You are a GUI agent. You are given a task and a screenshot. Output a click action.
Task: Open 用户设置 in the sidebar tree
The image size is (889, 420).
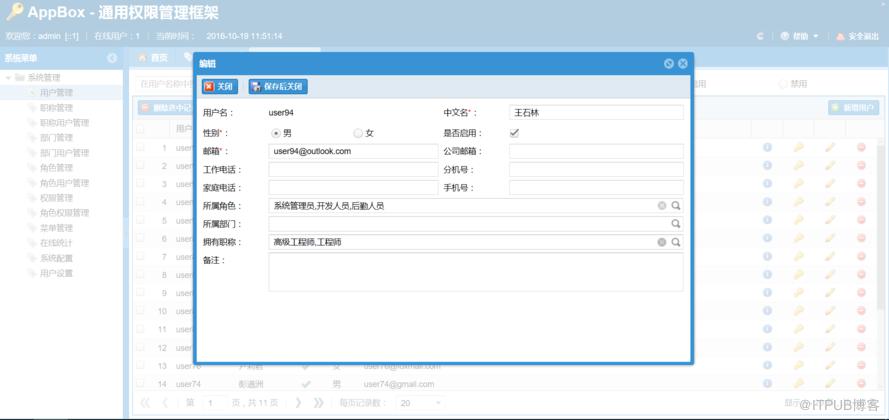coord(56,273)
